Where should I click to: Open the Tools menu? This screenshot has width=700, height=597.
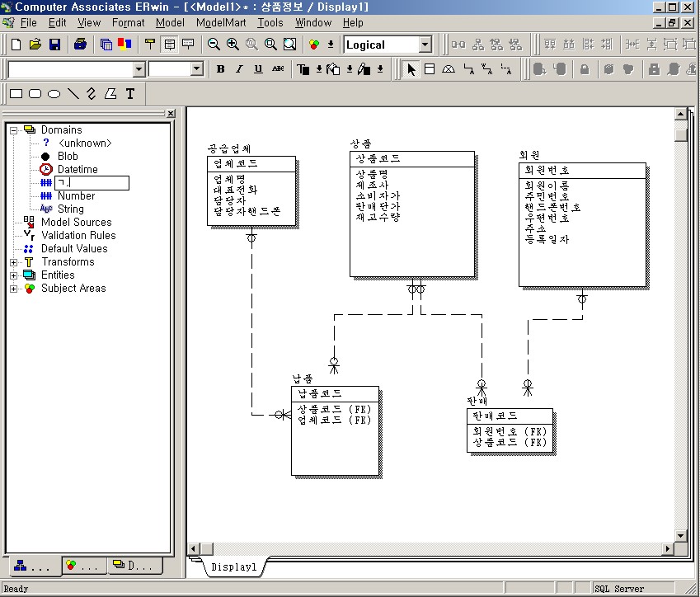270,22
